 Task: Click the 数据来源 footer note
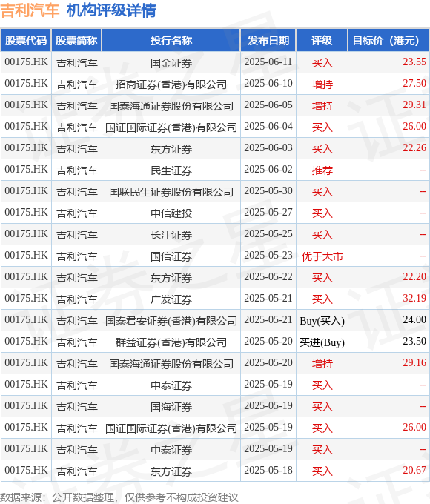click(x=119, y=497)
